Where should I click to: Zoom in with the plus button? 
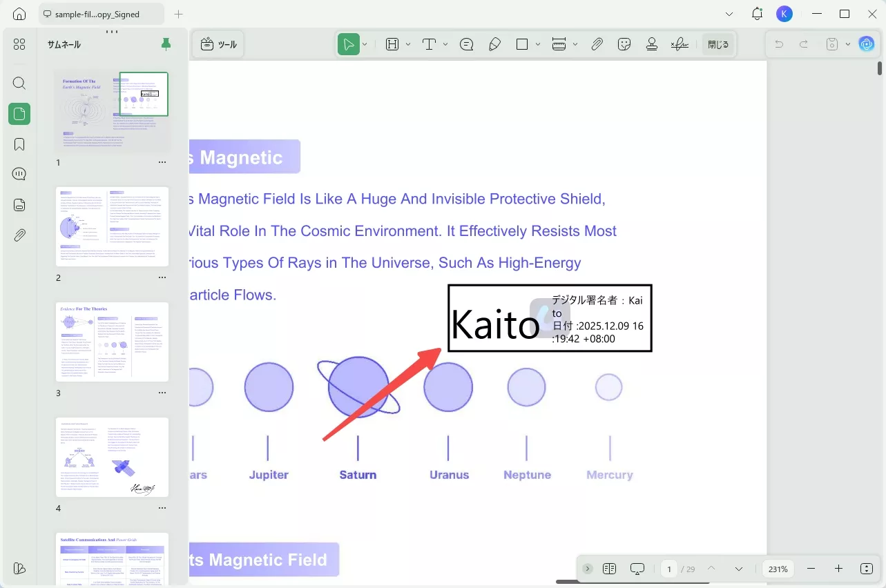[839, 569]
